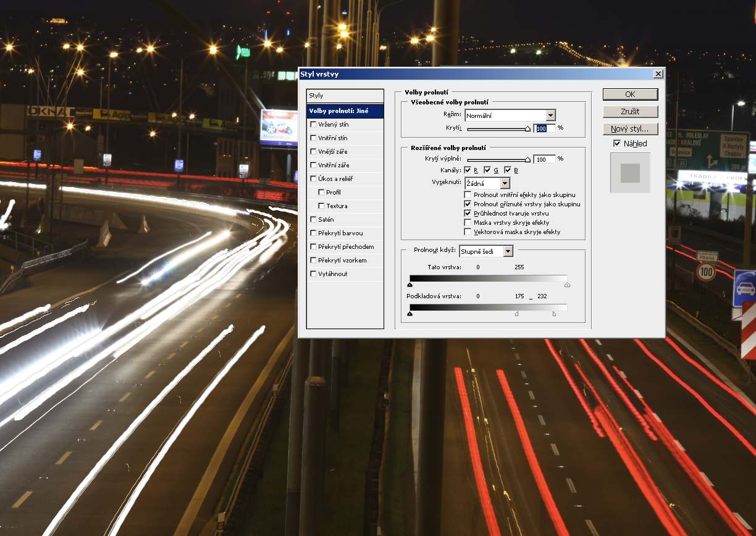The width and height of the screenshot is (756, 536).
Task: Toggle the Vnější záře checkbox
Action: pyautogui.click(x=314, y=152)
